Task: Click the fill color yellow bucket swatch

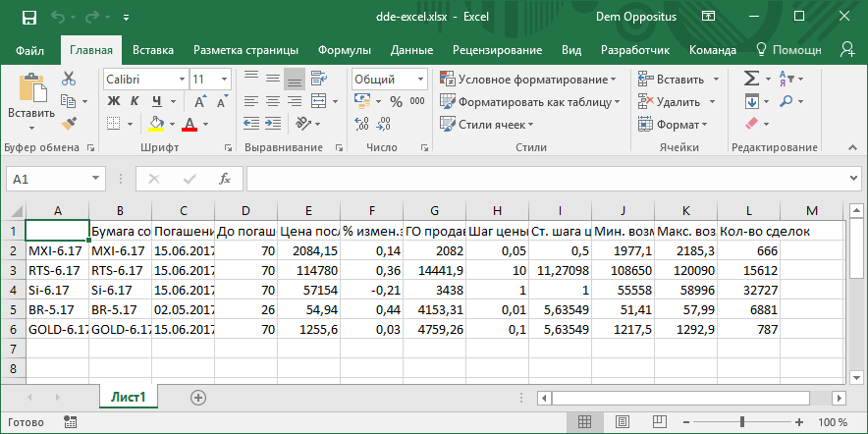Action: coord(155,124)
